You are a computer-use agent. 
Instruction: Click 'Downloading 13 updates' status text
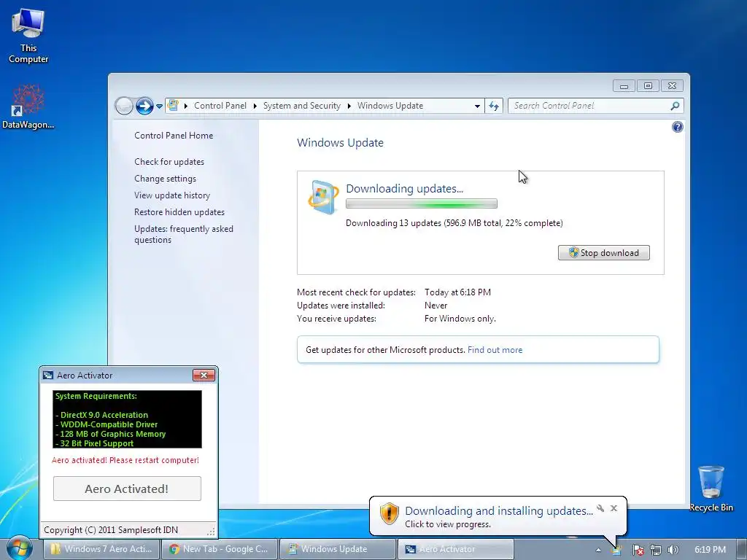pos(454,223)
